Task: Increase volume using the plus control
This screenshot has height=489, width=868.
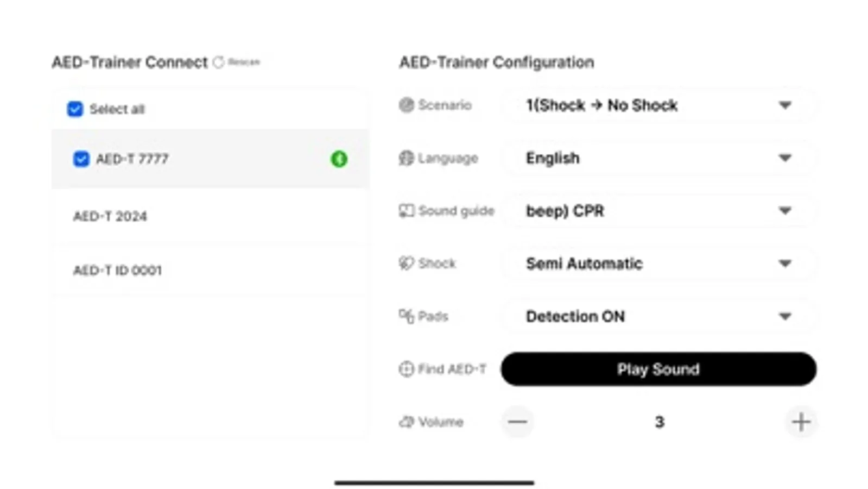Action: (x=801, y=422)
